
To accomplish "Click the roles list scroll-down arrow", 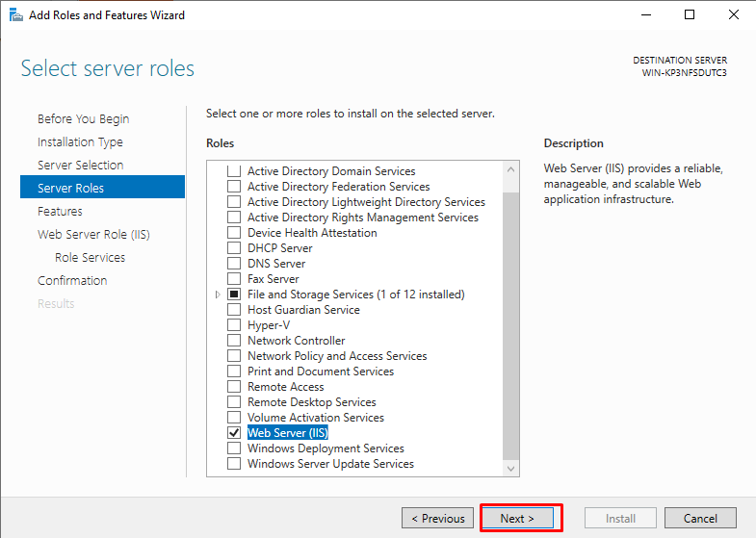I will (510, 468).
